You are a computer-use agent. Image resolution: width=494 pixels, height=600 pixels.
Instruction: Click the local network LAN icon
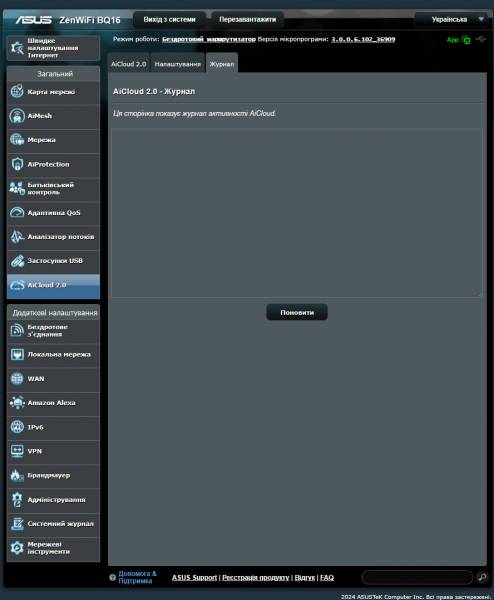pyautogui.click(x=17, y=355)
